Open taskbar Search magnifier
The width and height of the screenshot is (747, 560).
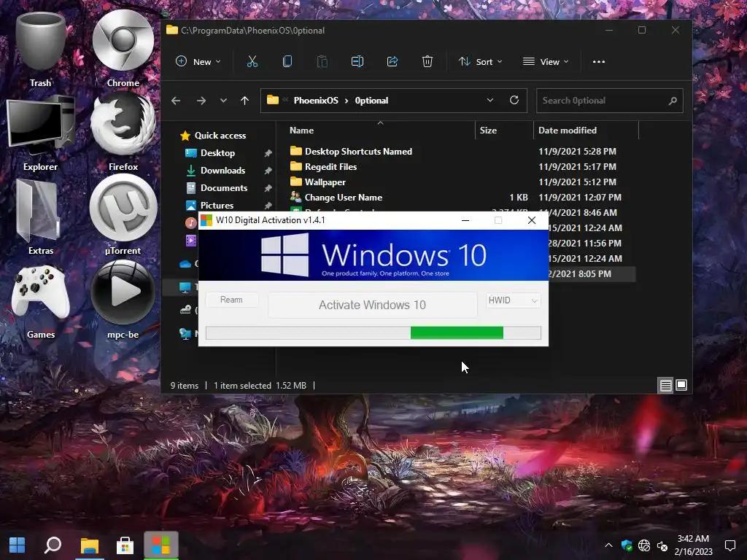(53, 545)
